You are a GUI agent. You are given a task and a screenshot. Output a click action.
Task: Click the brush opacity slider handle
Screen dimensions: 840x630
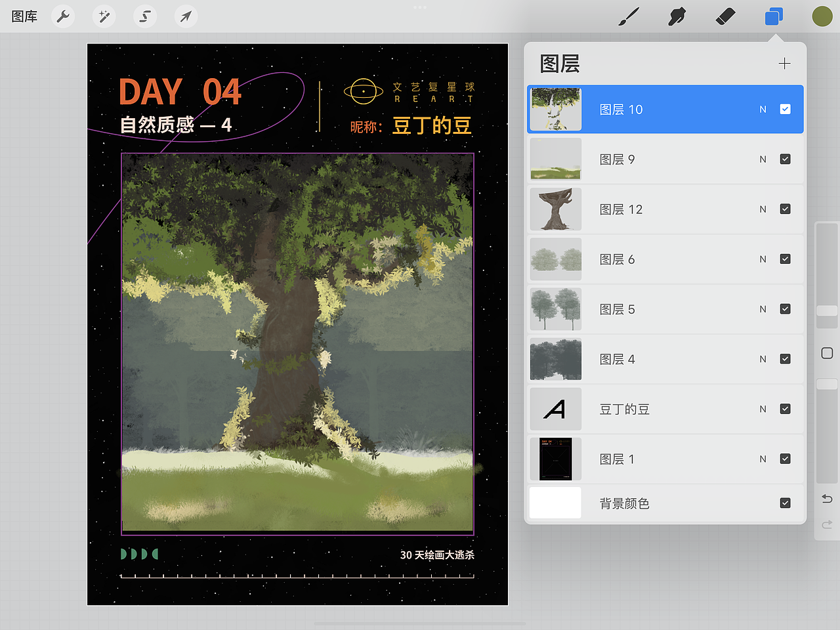[x=827, y=384]
